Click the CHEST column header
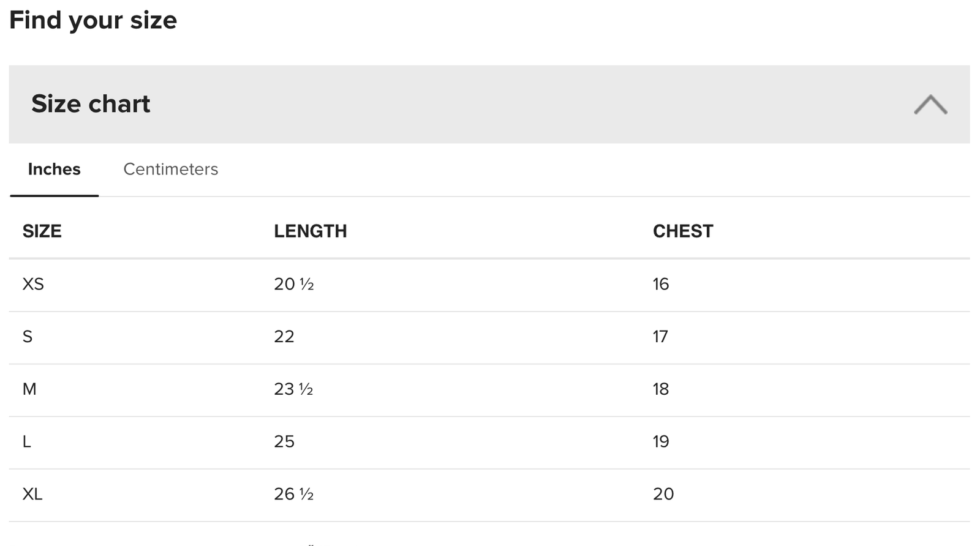The width and height of the screenshot is (980, 546). coord(682,231)
